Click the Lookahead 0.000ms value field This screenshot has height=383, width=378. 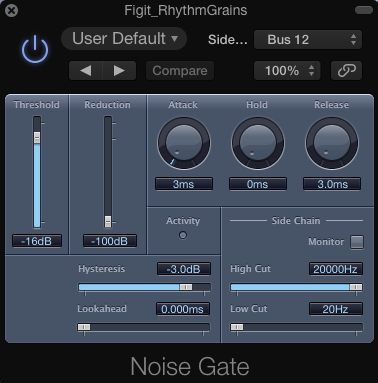(x=183, y=309)
